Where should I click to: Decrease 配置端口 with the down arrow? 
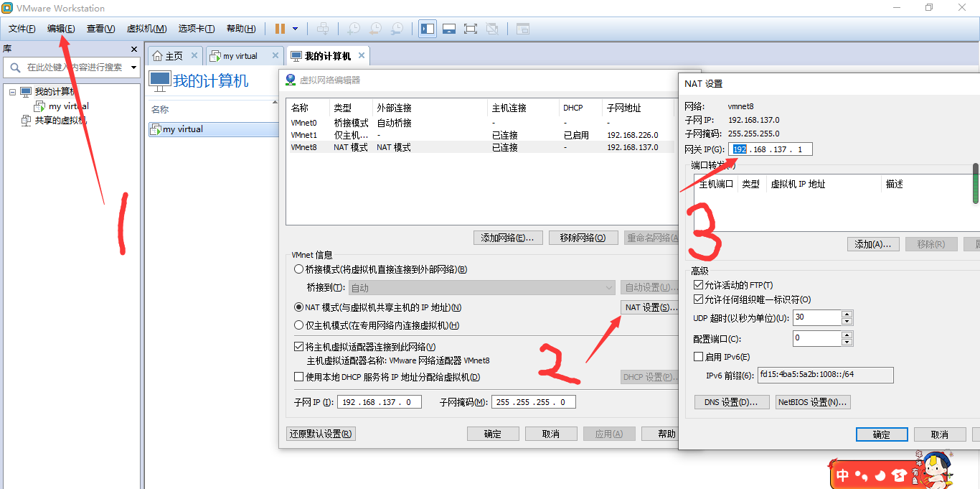coord(847,342)
